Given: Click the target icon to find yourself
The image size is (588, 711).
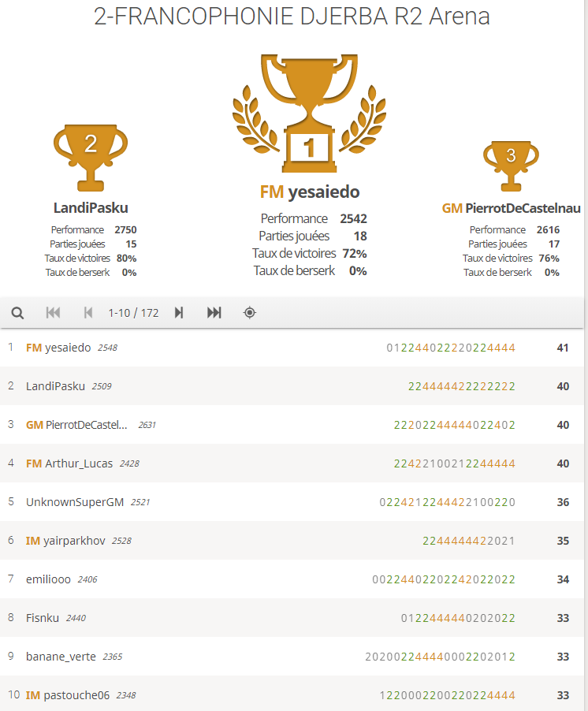Looking at the screenshot, I should (x=250, y=312).
